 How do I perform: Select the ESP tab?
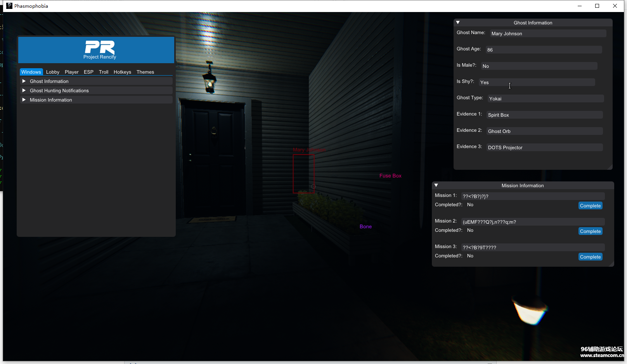(x=88, y=72)
